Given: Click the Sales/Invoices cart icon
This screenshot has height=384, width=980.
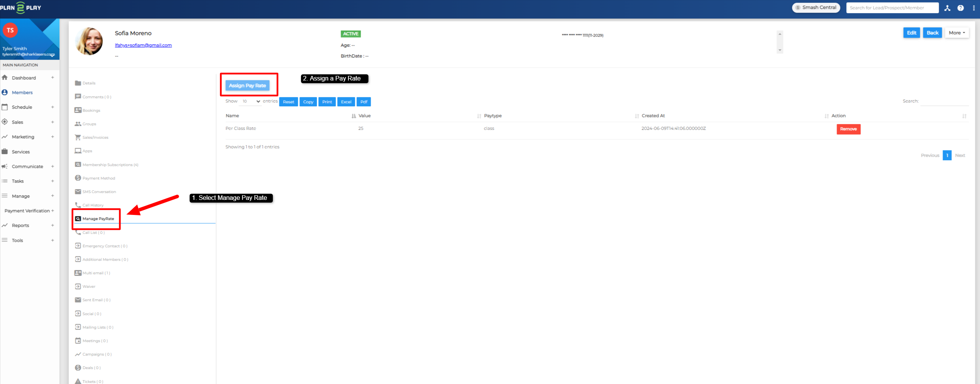Looking at the screenshot, I should [78, 137].
